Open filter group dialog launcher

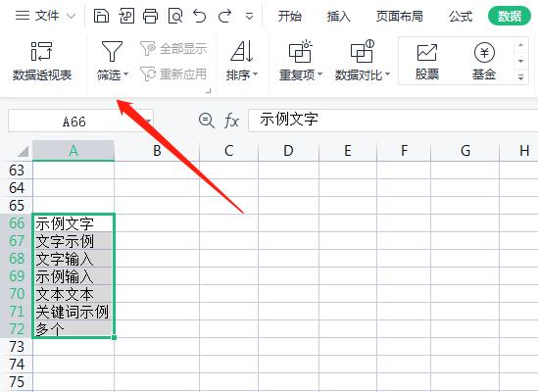coord(208,90)
